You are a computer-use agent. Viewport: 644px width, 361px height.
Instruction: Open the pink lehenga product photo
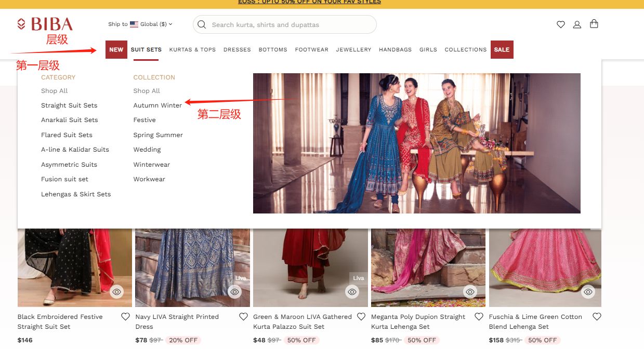545,268
